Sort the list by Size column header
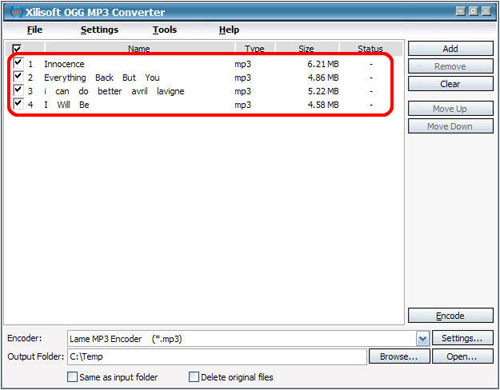 pyautogui.click(x=306, y=49)
